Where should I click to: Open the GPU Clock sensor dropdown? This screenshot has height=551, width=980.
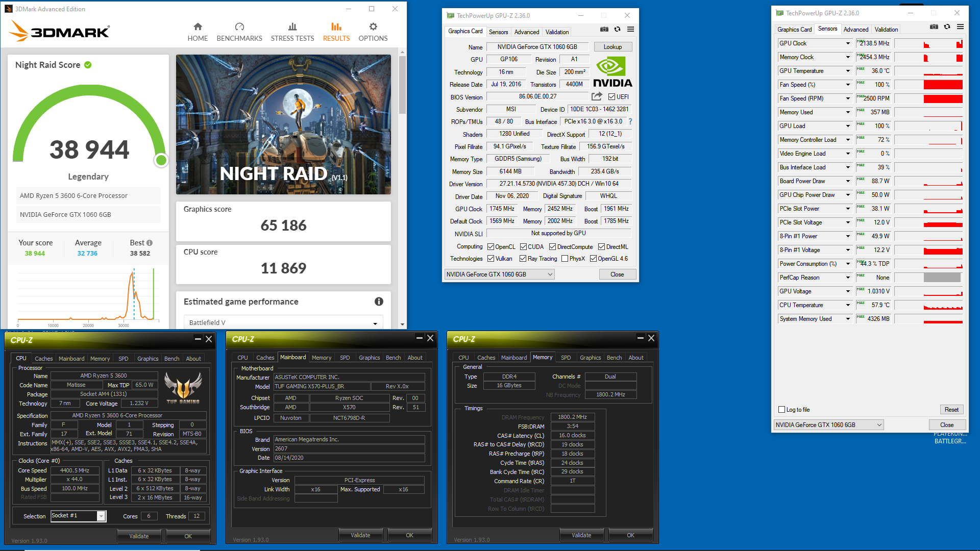pyautogui.click(x=848, y=43)
